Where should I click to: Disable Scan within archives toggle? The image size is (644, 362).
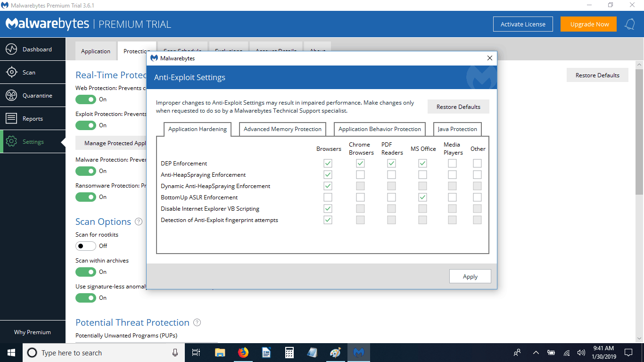(x=86, y=272)
